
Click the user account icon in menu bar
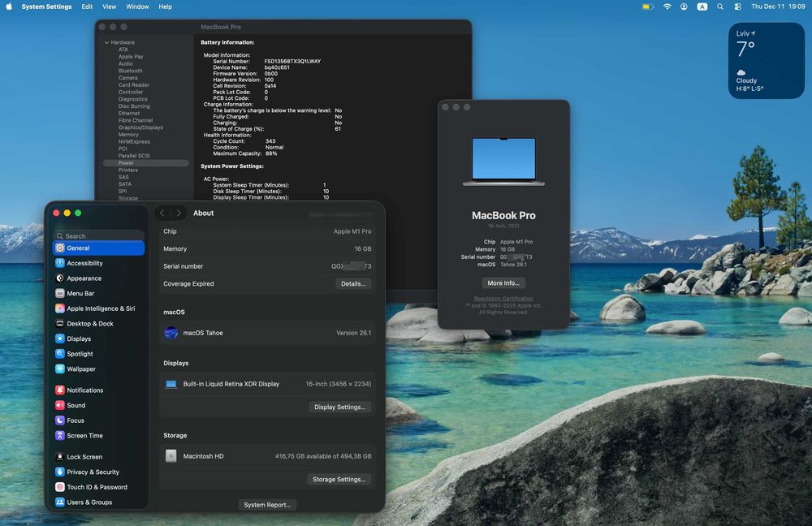[684, 6]
